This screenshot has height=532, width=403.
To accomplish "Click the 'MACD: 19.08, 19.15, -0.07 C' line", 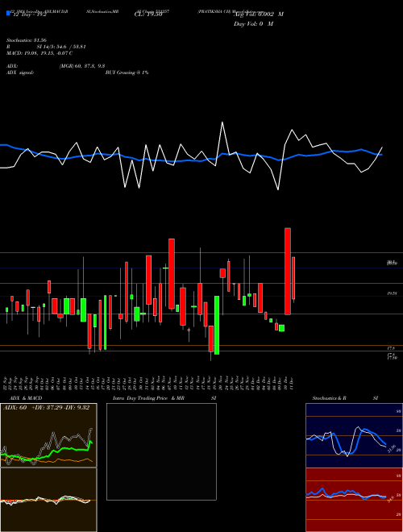I will (x=39, y=53).
